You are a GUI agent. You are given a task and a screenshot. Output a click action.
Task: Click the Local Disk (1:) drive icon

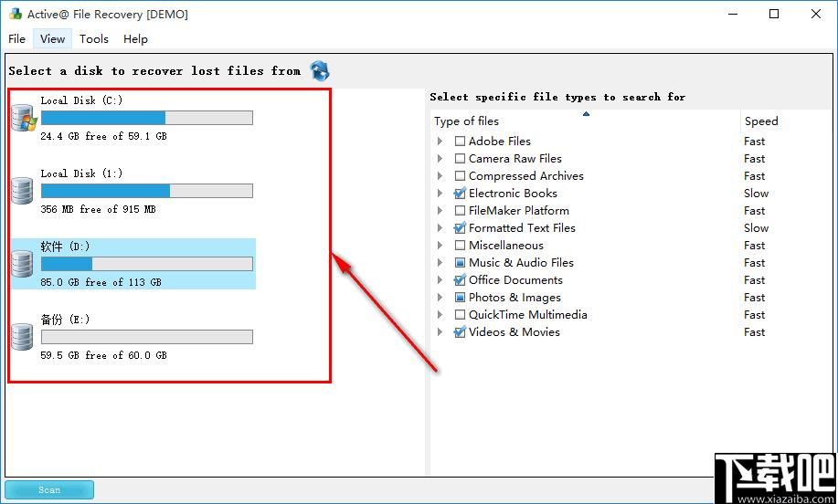(23, 191)
